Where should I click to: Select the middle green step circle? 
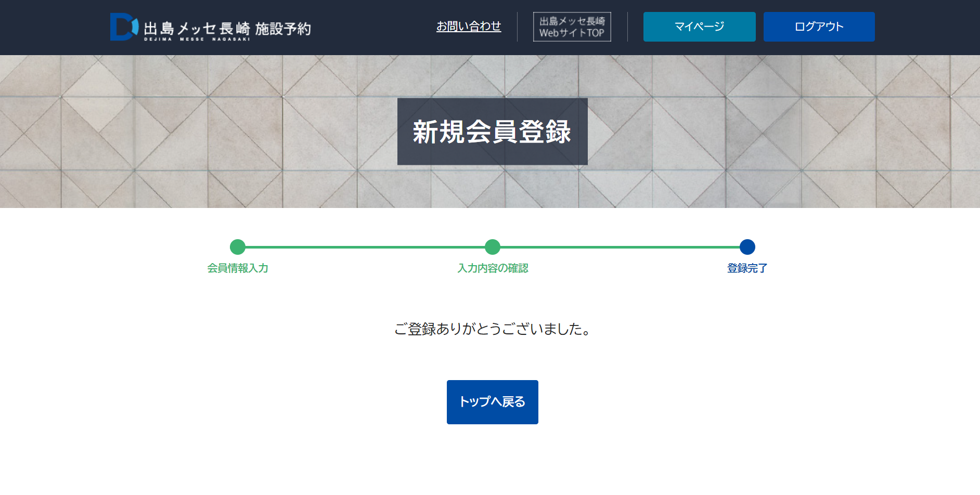(x=492, y=247)
